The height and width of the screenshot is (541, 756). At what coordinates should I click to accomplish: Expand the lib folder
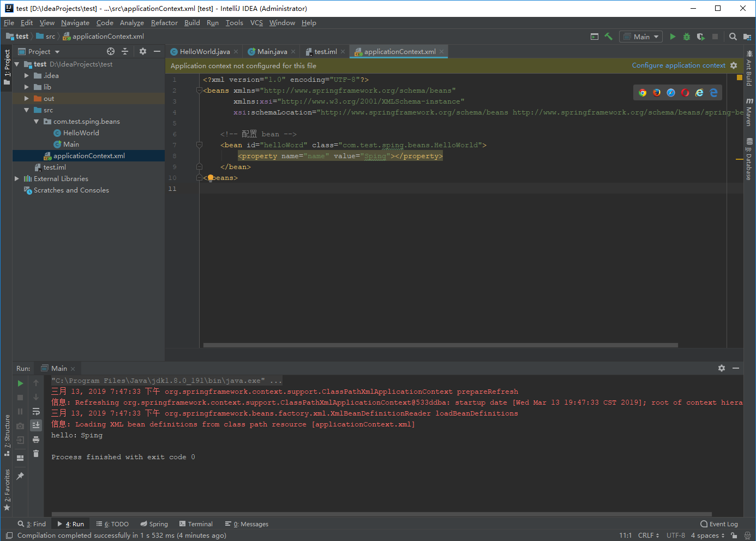pos(26,87)
